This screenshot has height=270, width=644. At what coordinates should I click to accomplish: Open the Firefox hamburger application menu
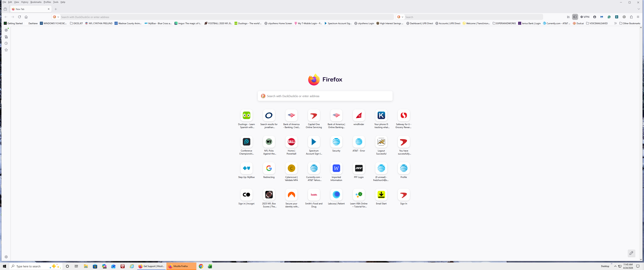coord(638,17)
